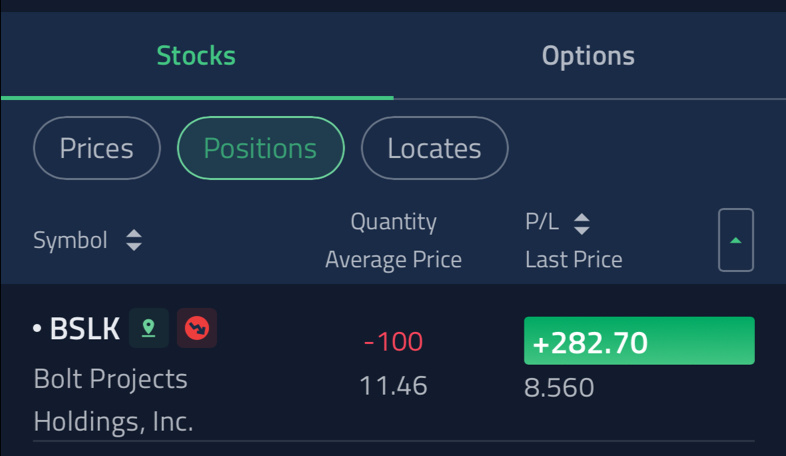Click the Symbol column header
Screen dimensions: 786x456
[x=70, y=240]
